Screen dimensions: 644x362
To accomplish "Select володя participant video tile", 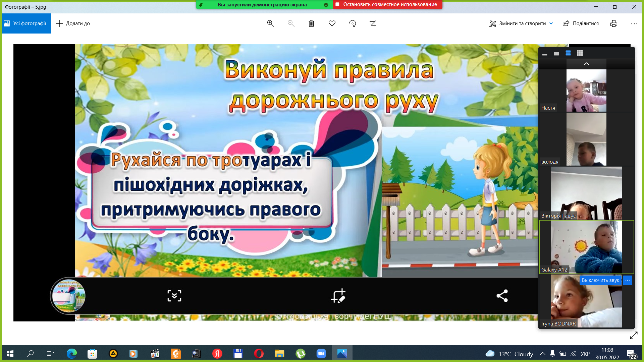I will point(586,139).
